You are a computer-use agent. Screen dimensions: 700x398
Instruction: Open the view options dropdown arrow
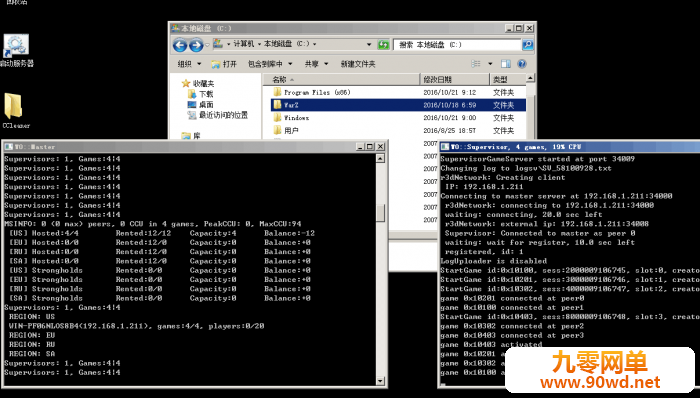[490, 64]
